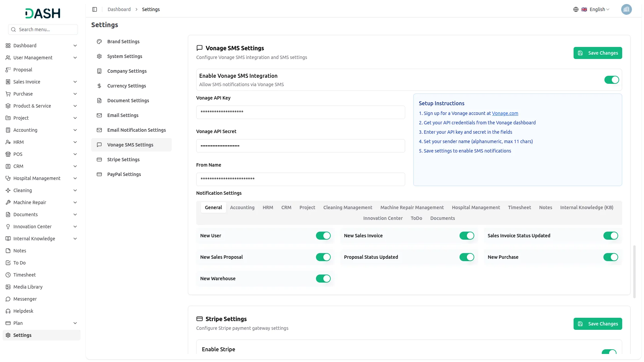Expand the Sales Invoice menu chevron
Image resolution: width=644 pixels, height=362 pixels.
[75, 82]
